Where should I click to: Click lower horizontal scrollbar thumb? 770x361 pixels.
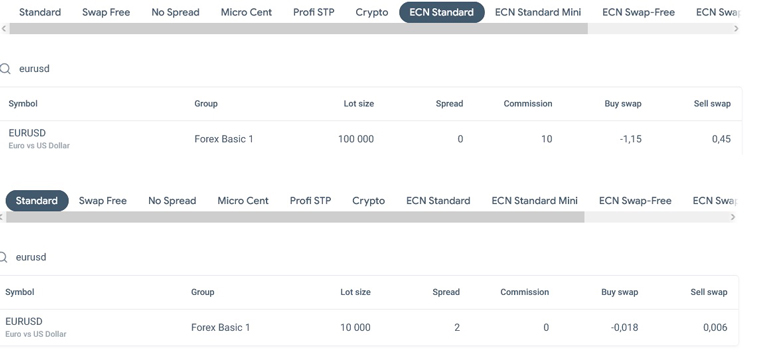pyautogui.click(x=295, y=217)
